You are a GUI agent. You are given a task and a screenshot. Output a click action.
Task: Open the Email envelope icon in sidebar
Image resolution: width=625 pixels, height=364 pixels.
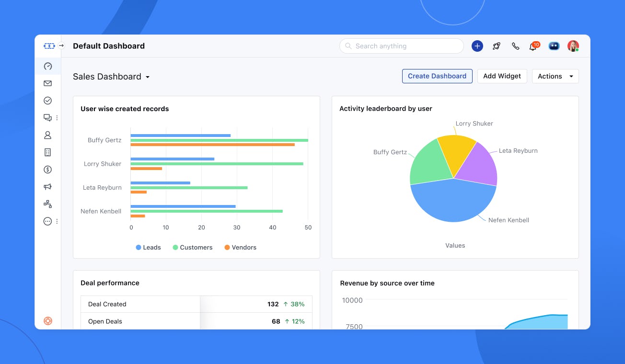47,83
